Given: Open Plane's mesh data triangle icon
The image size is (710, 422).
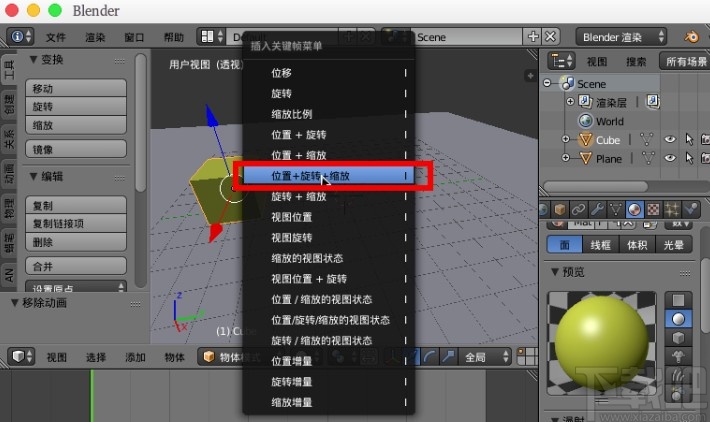Looking at the screenshot, I should 648,158.
